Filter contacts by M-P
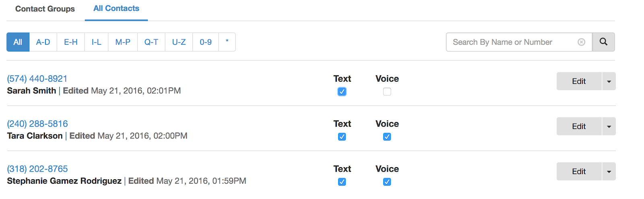 pyautogui.click(x=123, y=42)
